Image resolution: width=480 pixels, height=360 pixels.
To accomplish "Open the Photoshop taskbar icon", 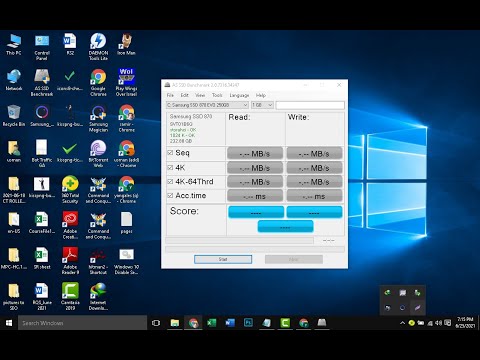I will pyautogui.click(x=248, y=323).
